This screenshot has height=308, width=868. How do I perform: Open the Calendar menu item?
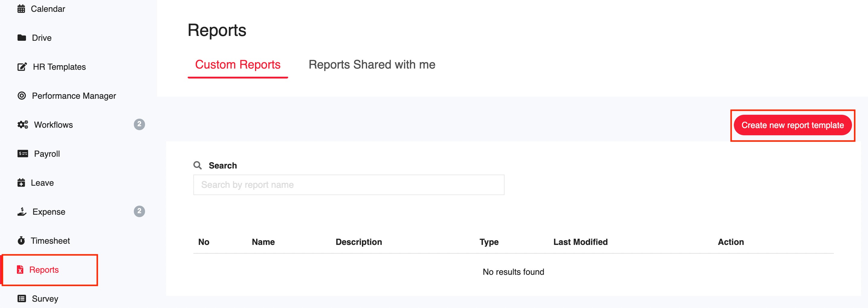pos(48,9)
